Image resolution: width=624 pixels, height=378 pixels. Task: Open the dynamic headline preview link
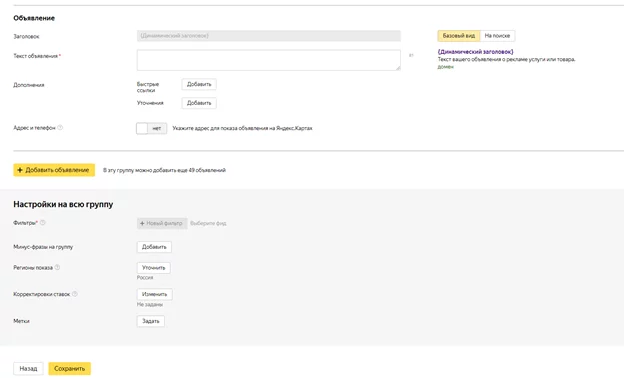pyautogui.click(x=475, y=52)
